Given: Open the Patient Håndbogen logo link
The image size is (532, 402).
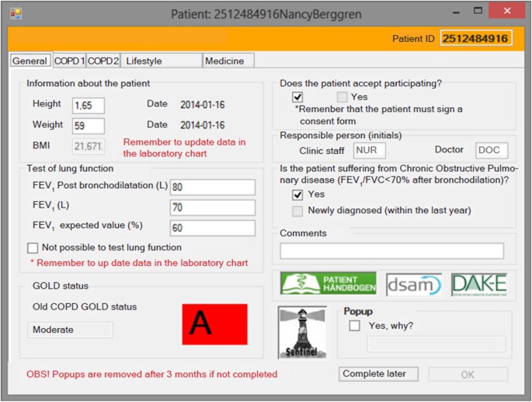Looking at the screenshot, I should coord(328,284).
